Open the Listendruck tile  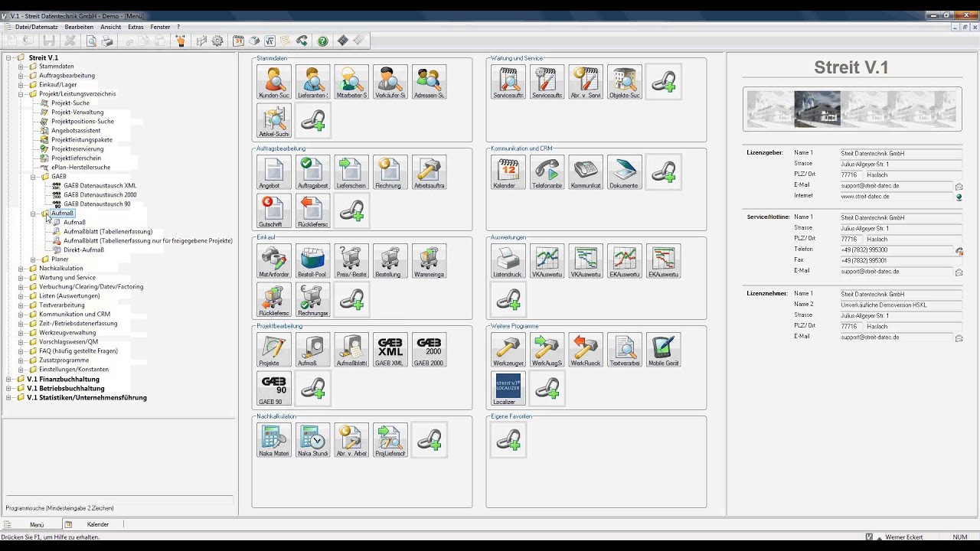508,261
